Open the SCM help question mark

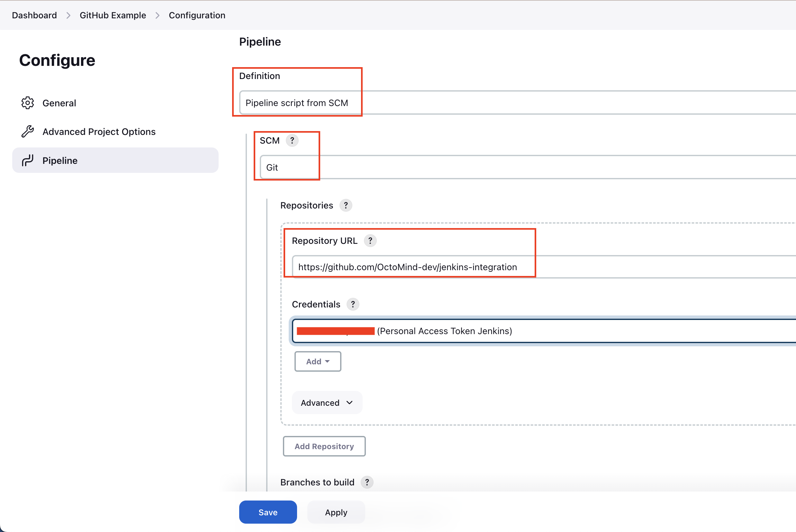(x=293, y=140)
